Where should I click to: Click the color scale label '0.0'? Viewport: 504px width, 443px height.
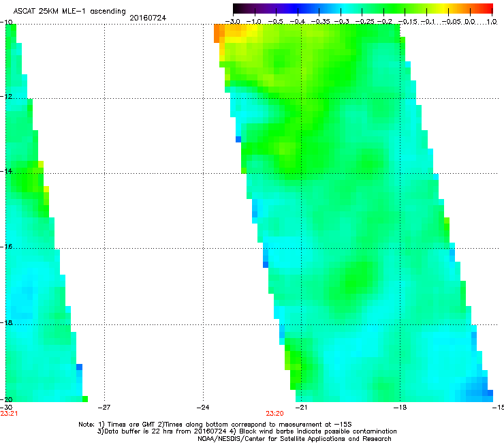click(x=470, y=22)
